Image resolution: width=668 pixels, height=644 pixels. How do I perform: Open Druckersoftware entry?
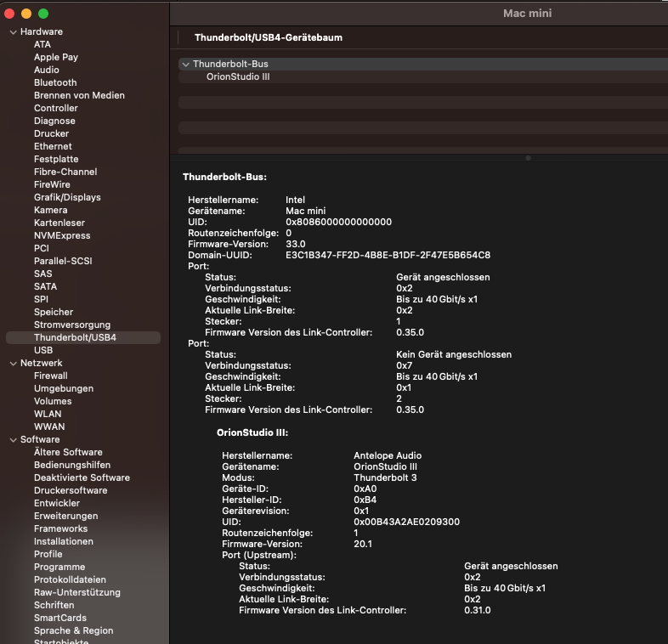coord(71,491)
